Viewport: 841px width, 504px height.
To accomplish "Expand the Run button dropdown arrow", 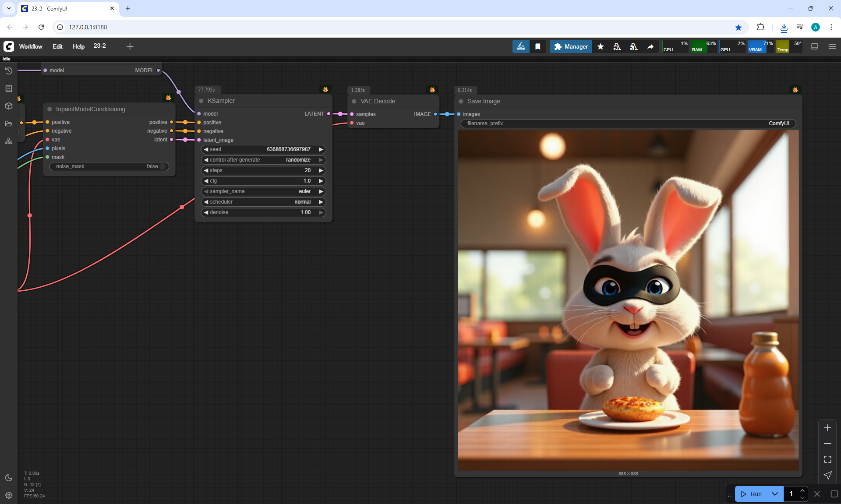I will pos(774,494).
